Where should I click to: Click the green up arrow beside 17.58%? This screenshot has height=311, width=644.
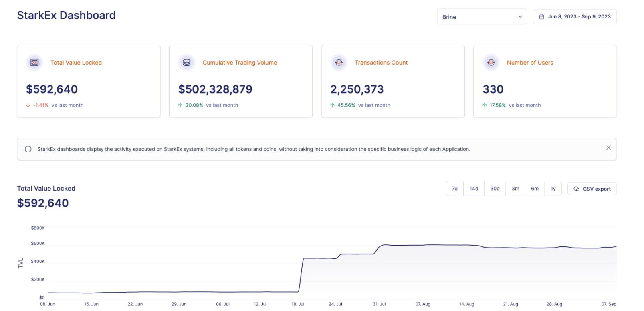[x=485, y=105]
